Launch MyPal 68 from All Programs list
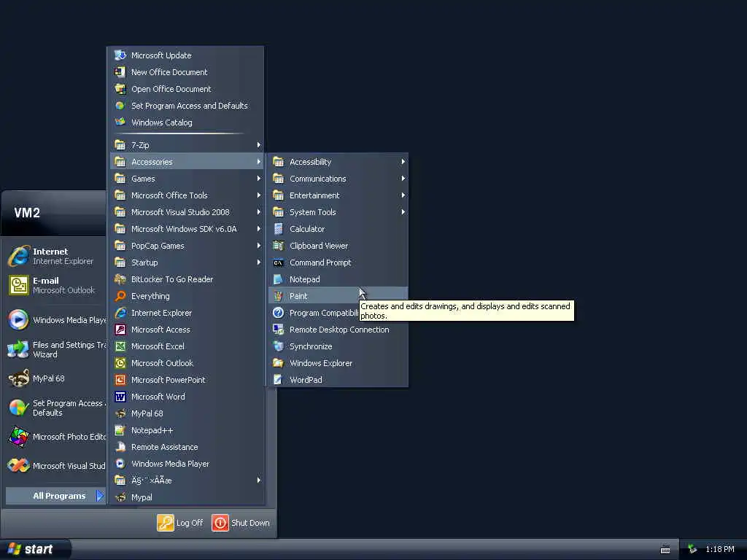The image size is (747, 560). [187, 414]
